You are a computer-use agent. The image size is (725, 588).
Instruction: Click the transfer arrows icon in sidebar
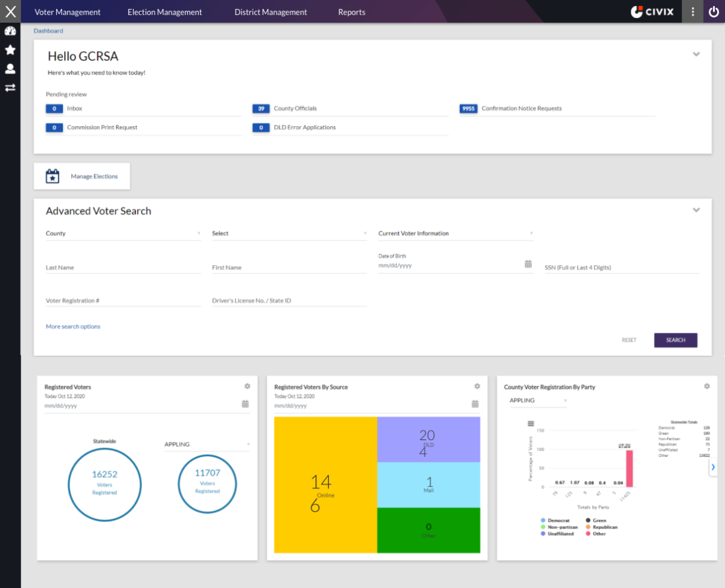pos(10,88)
